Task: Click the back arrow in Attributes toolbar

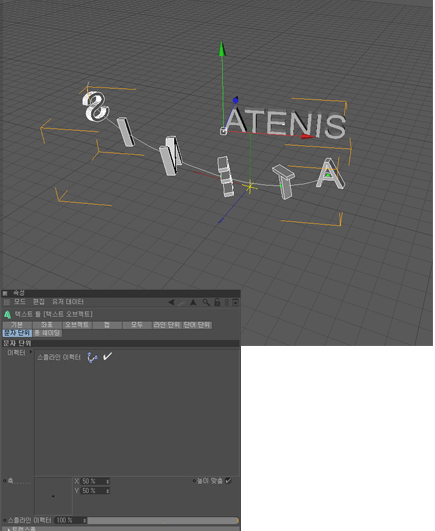Action: (171, 302)
